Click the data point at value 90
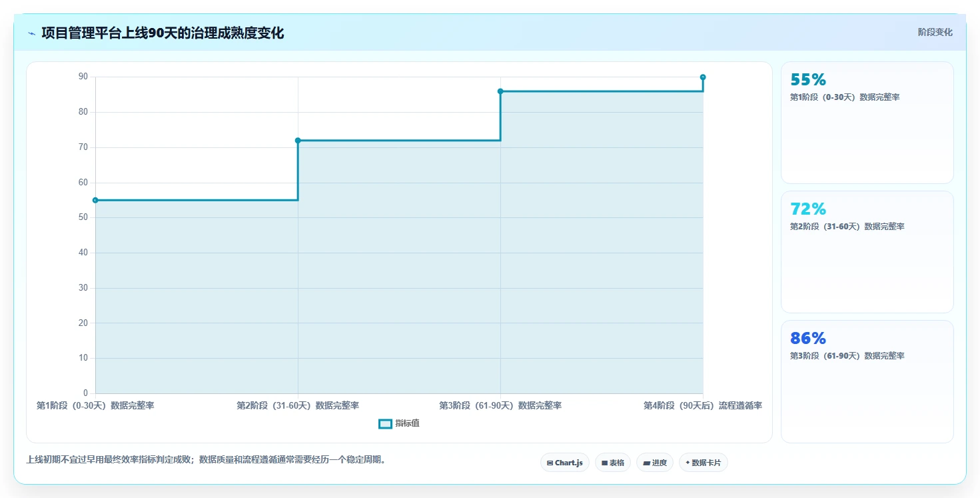The image size is (980, 498). point(703,77)
